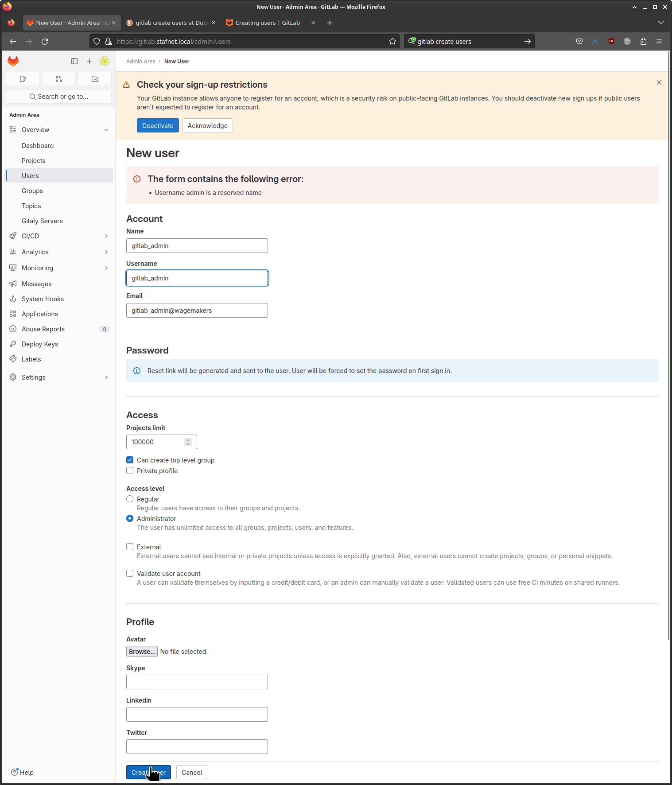Image resolution: width=672 pixels, height=785 pixels.
Task: Click the Projects limit stepper arrows
Action: pos(188,442)
